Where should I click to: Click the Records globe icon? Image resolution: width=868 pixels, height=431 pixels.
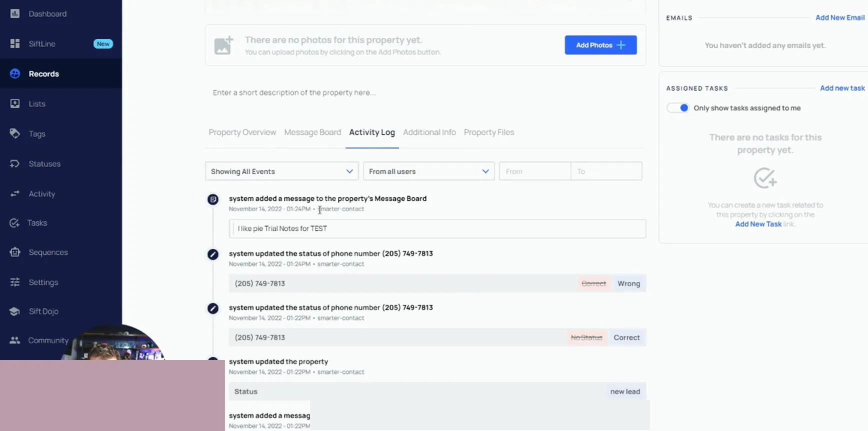point(15,73)
